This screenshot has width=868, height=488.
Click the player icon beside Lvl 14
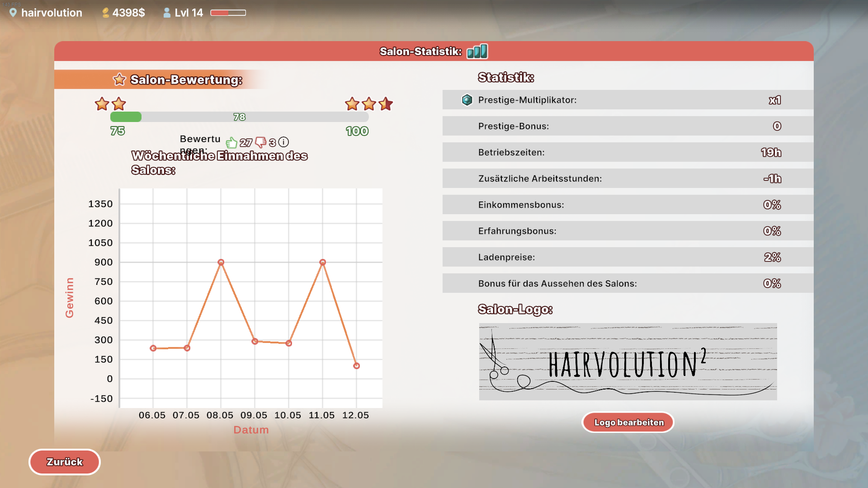(167, 13)
